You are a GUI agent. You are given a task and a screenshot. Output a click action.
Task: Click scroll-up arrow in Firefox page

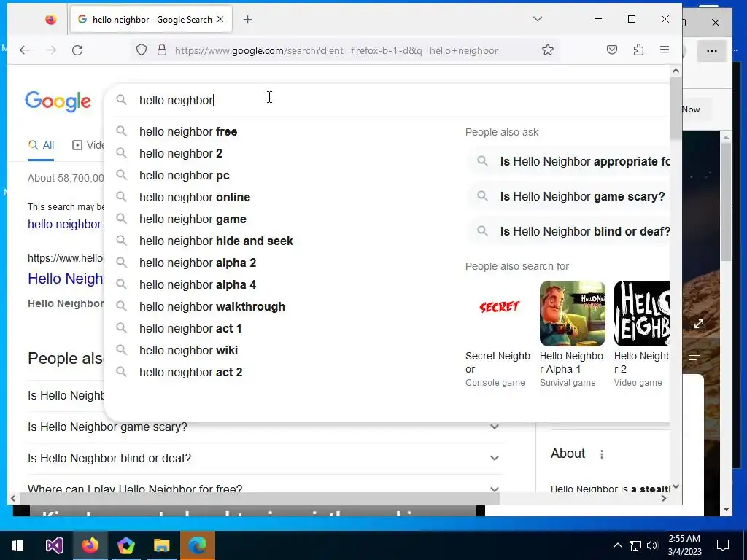[676, 71]
